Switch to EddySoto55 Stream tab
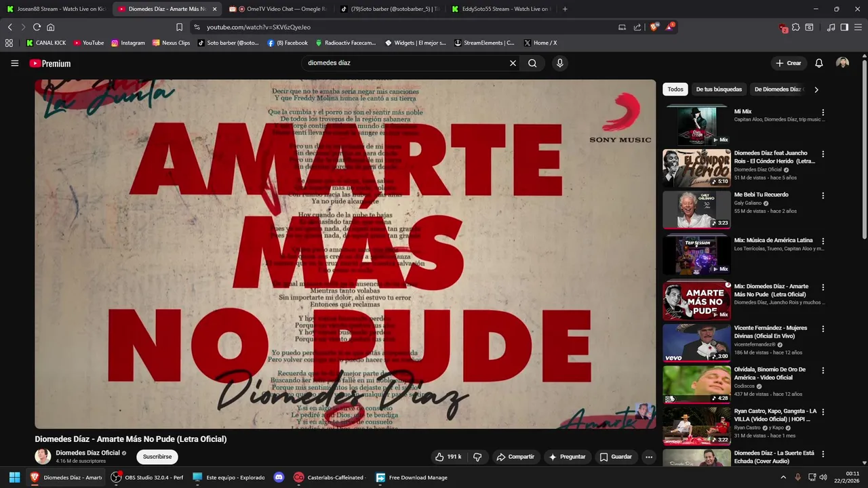Screen dimensions: 868x488 (502, 9)
